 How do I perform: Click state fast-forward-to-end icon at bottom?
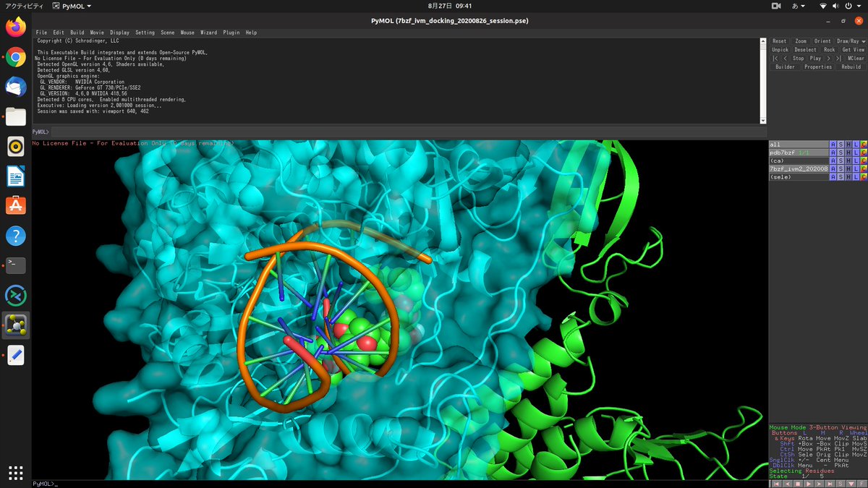coord(830,483)
